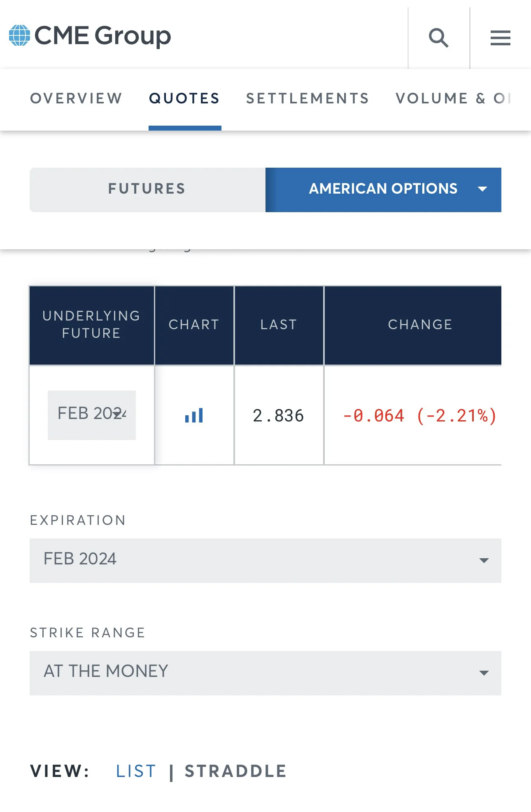Click the Chart column header
This screenshot has height=812, width=531.
click(194, 325)
